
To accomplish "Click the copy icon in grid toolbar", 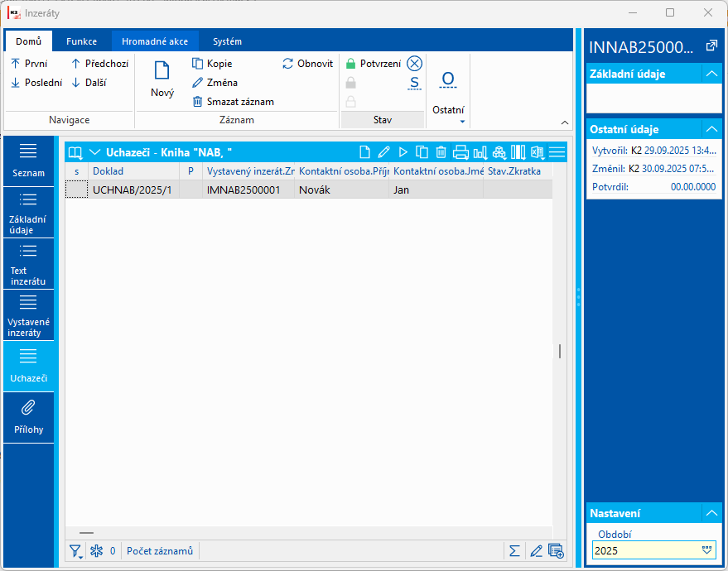I will [422, 152].
